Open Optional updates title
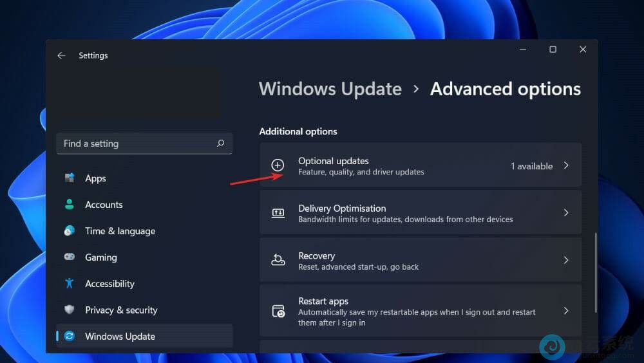 coord(334,160)
